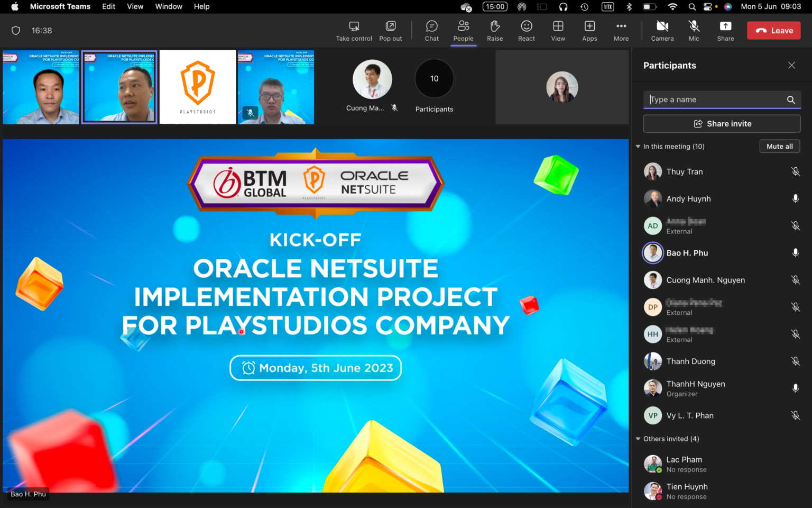Click the muted participant video tile with glasses
Viewport: 812px width, 508px height.
pyautogui.click(x=276, y=87)
